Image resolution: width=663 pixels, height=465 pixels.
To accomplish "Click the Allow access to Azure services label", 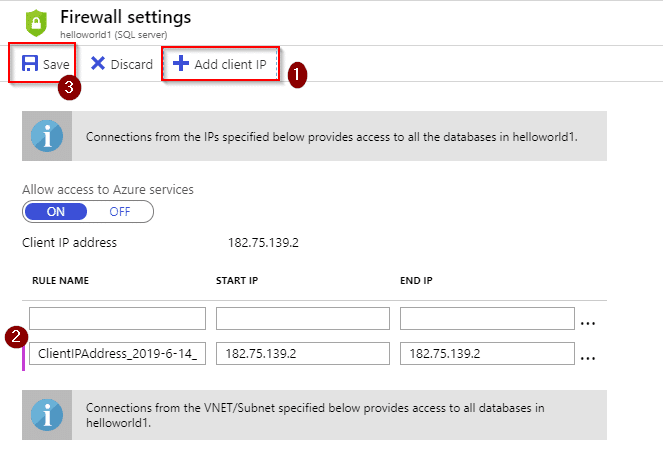I will pyautogui.click(x=108, y=189).
